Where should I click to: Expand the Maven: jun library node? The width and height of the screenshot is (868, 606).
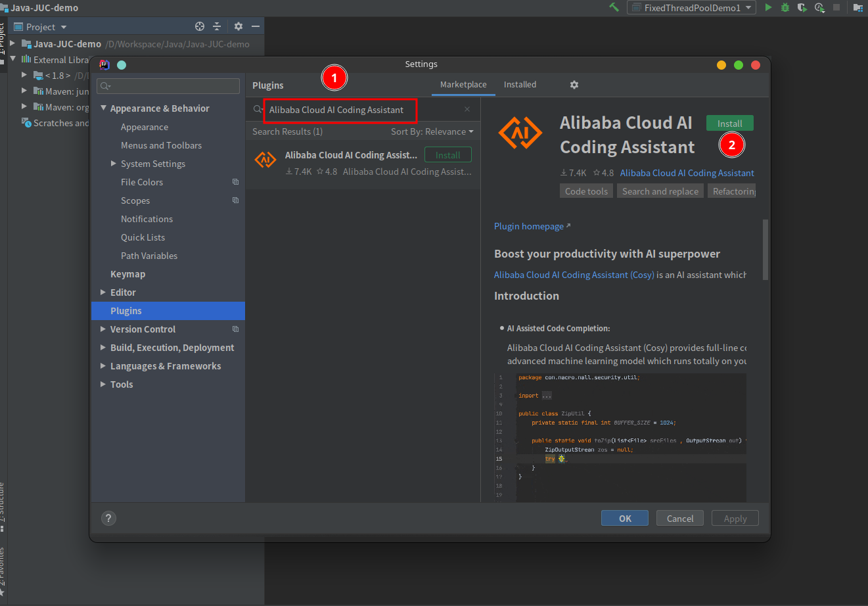[x=24, y=91]
